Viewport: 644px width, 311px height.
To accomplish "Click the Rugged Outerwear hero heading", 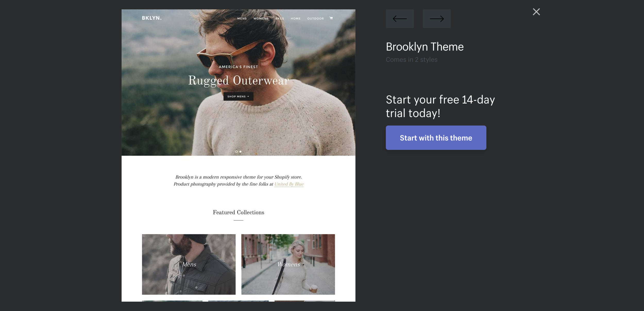I will point(239,81).
